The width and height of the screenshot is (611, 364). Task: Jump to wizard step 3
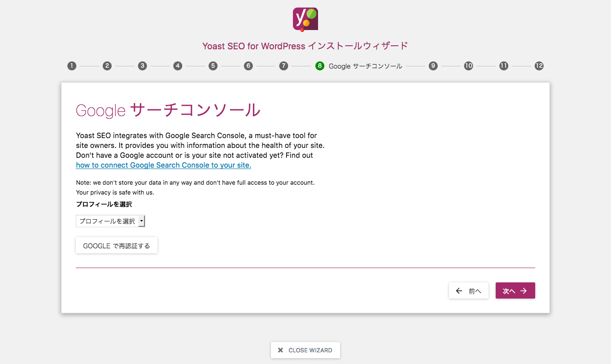142,66
